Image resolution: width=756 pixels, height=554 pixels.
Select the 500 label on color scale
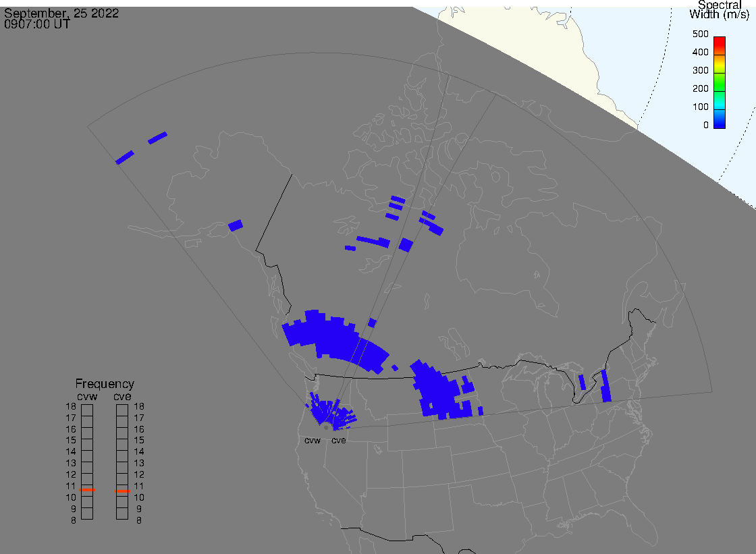pyautogui.click(x=701, y=34)
